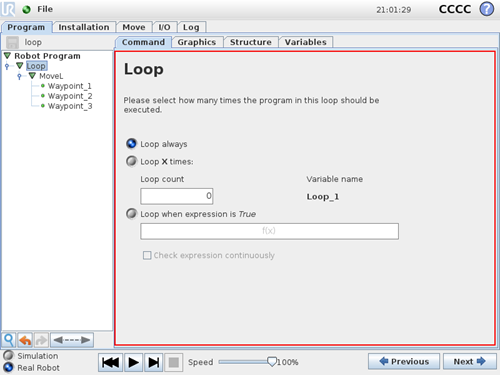Click the magnifier search icon

(9, 340)
